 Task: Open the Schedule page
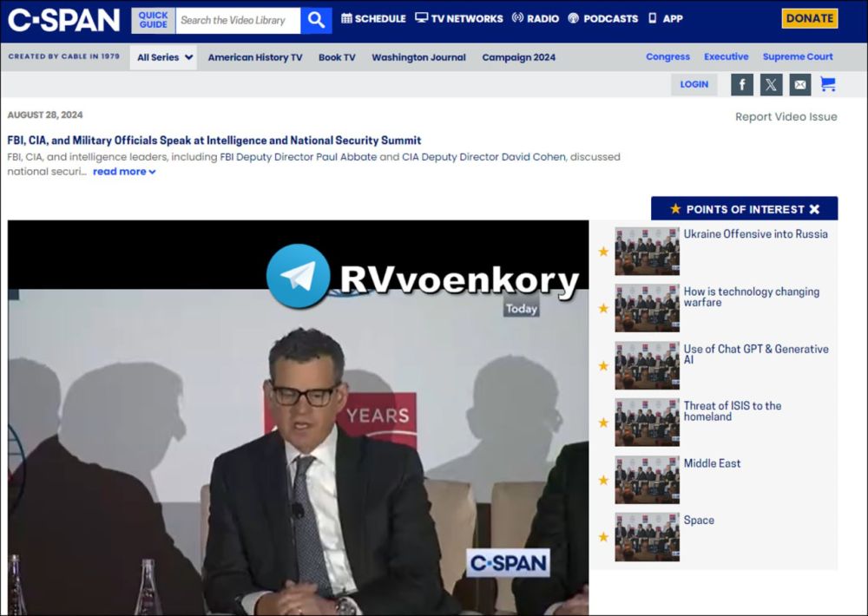click(373, 18)
